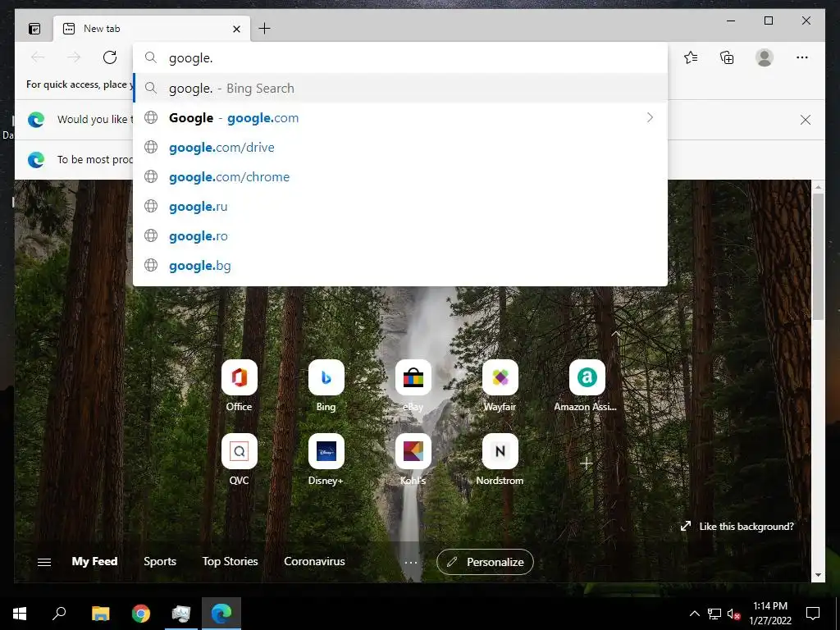
Task: Switch to the Top Stories tab
Action: click(x=230, y=561)
